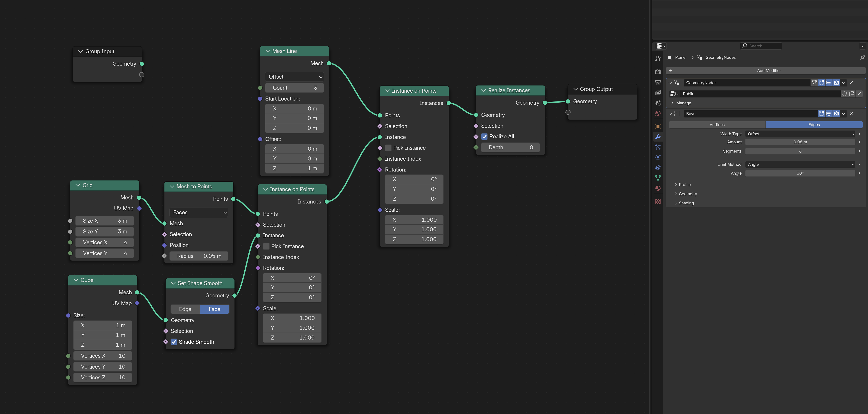Viewport: 868px width, 414px height.
Task: Remove the Bevel modifier
Action: [x=851, y=114]
